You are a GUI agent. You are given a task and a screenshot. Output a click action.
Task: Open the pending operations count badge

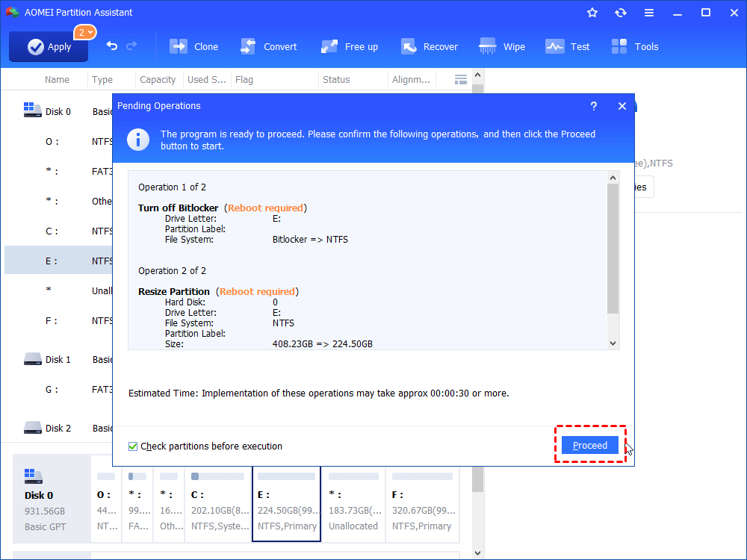(x=85, y=32)
